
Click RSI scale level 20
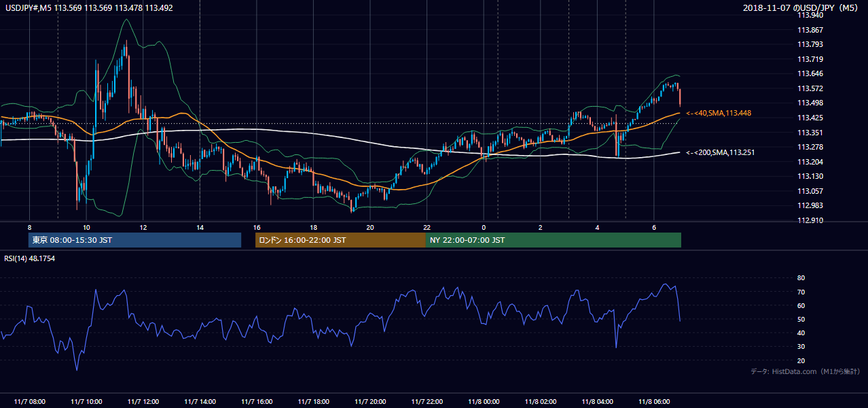(801, 360)
